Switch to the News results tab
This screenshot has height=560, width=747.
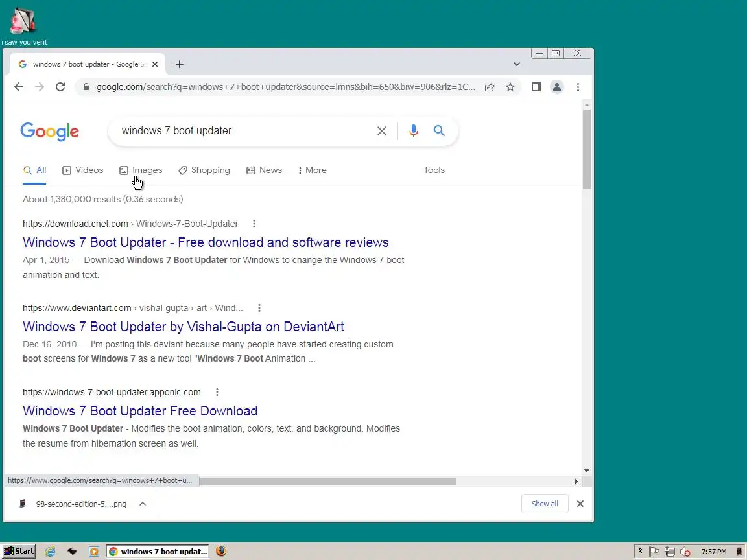pyautogui.click(x=264, y=170)
